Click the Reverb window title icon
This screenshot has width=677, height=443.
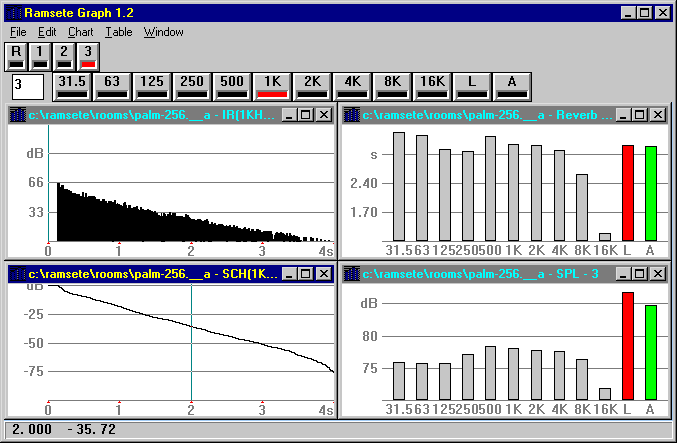tap(351, 115)
